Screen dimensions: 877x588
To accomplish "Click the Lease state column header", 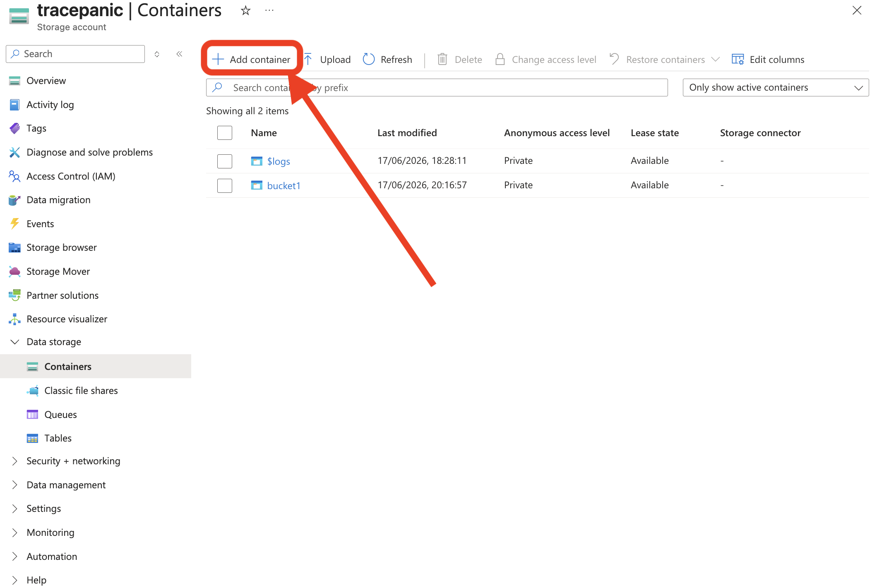I will tap(655, 133).
